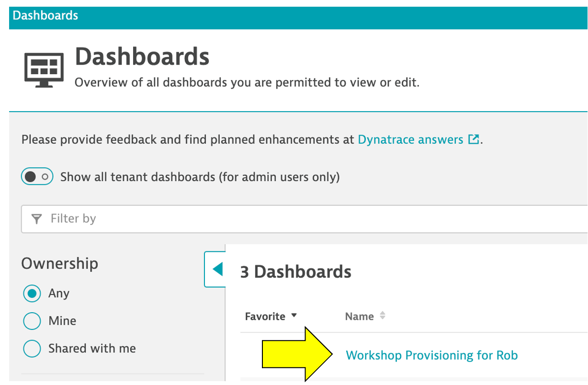Screen dimensions: 588x385
Task: Click the external link icon after Dynatrace answers
Action: pos(473,140)
